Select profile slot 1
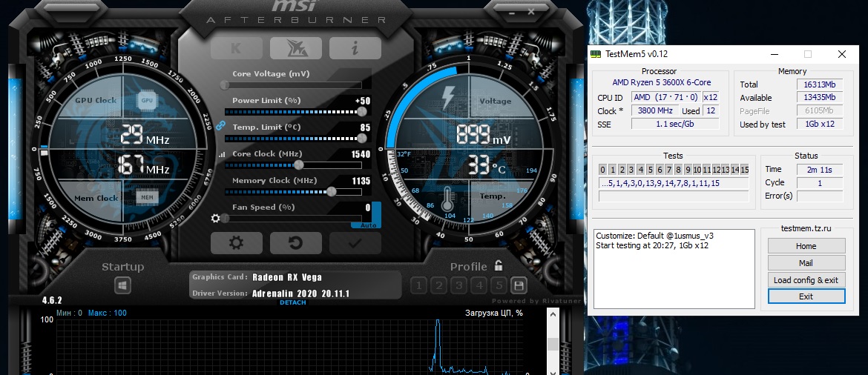This screenshot has height=375, width=868. click(418, 285)
